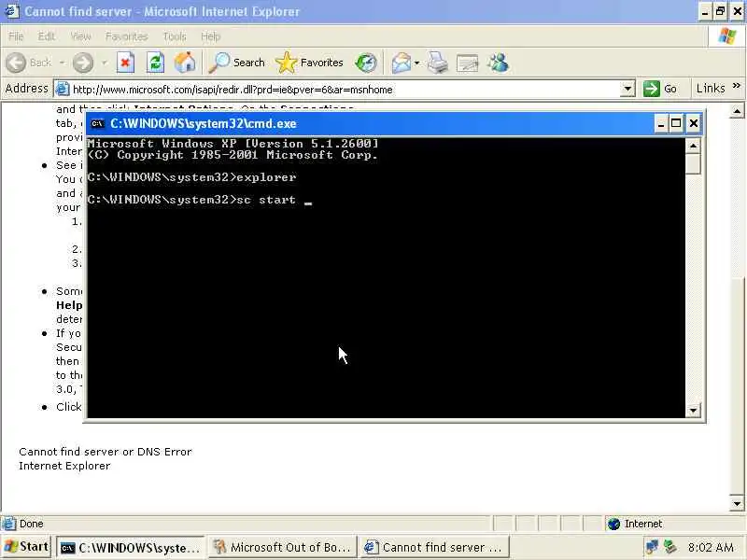Click the cmd.exe vertical scrollbar thumb

pyautogui.click(x=693, y=164)
